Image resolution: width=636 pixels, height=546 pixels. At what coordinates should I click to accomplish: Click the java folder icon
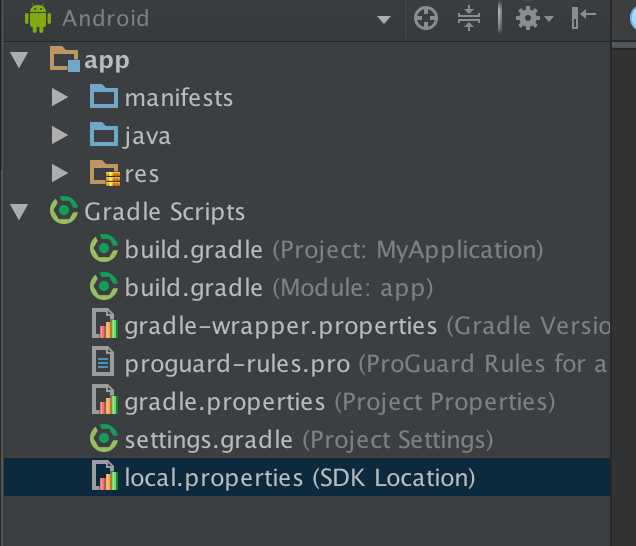[x=104, y=134]
